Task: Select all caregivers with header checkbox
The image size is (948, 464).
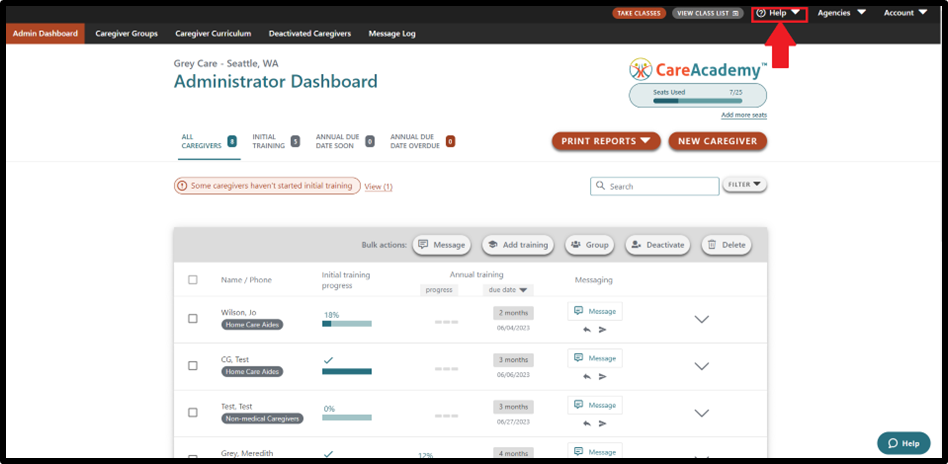Action: tap(193, 279)
